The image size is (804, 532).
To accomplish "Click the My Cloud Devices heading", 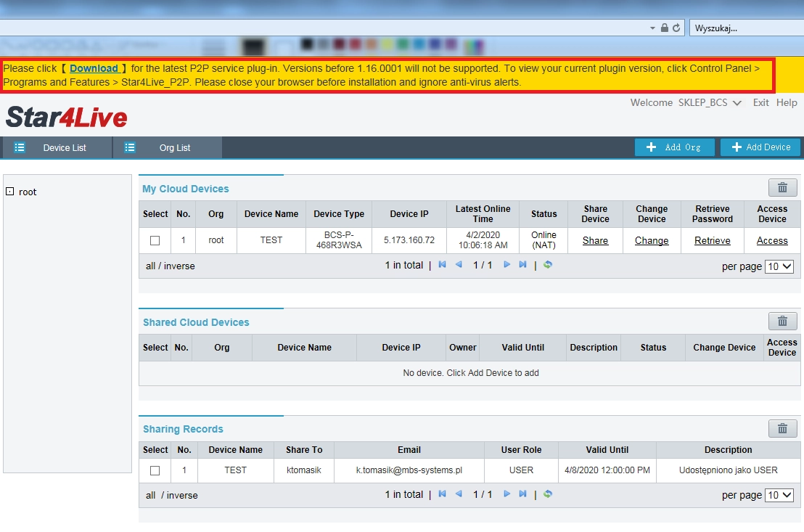I will point(186,189).
